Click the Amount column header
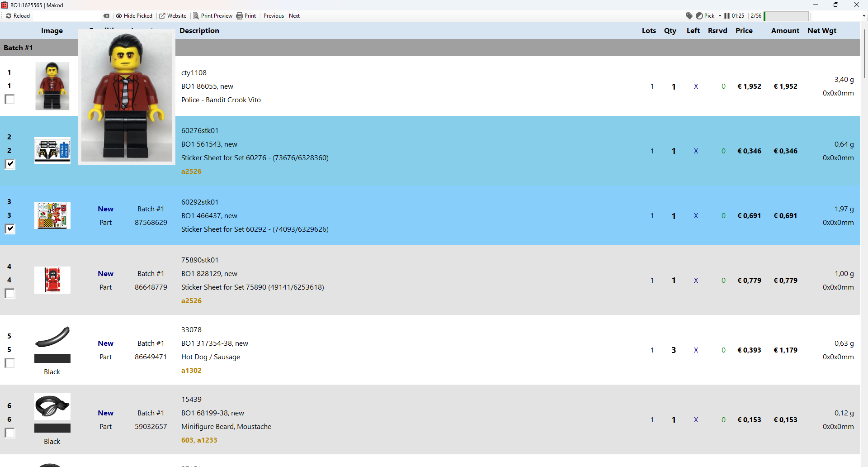The height and width of the screenshot is (467, 868). pyautogui.click(x=785, y=31)
